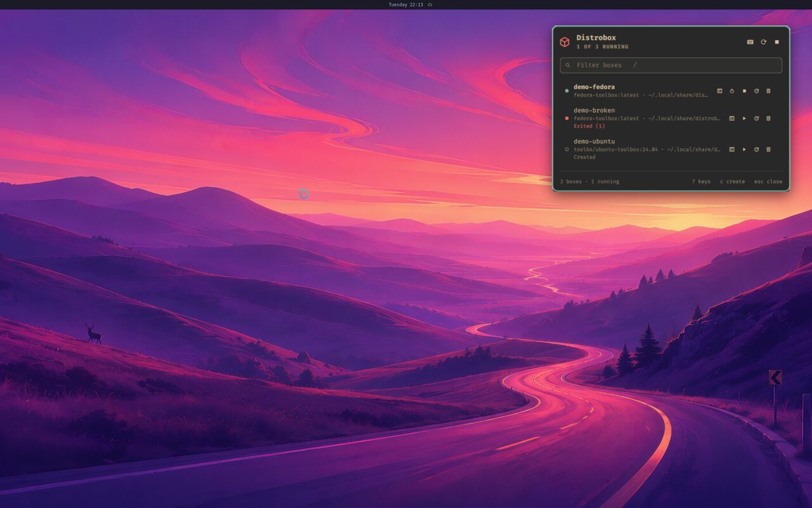The height and width of the screenshot is (508, 812).
Task: Open the Tuesday 22:13 clock in the top bar
Action: [x=406, y=4]
